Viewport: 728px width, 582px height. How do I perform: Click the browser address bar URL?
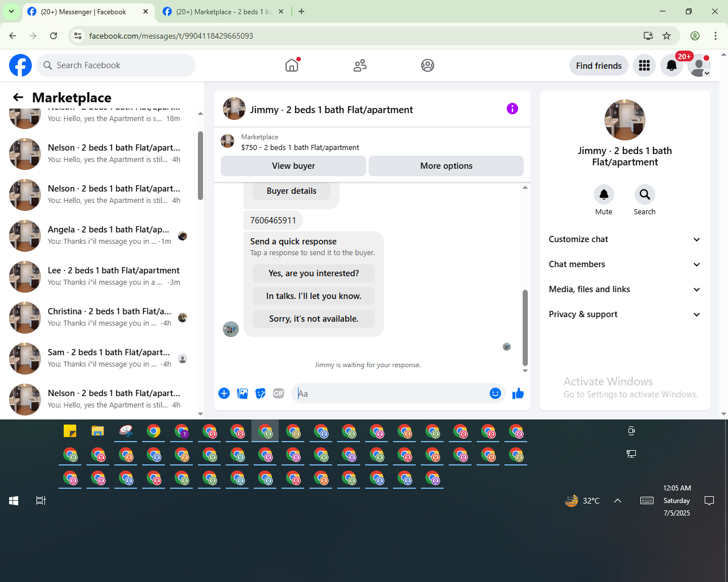(x=171, y=36)
